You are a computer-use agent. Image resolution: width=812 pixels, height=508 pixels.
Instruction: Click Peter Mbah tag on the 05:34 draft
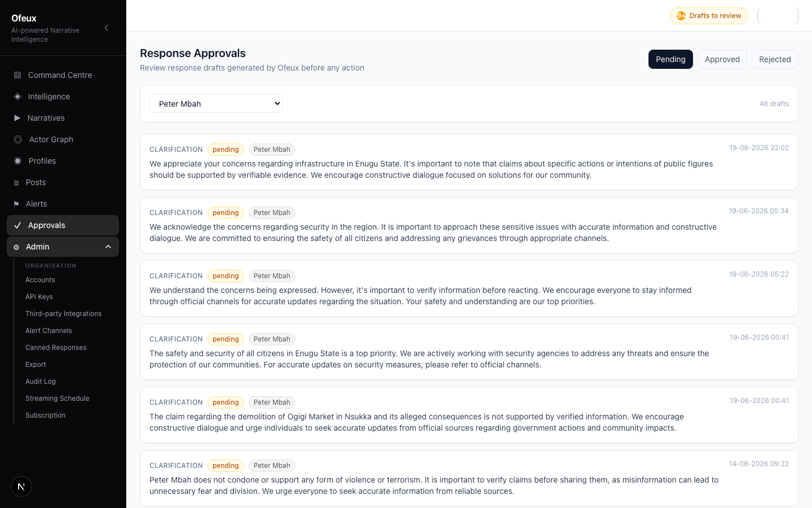272,213
